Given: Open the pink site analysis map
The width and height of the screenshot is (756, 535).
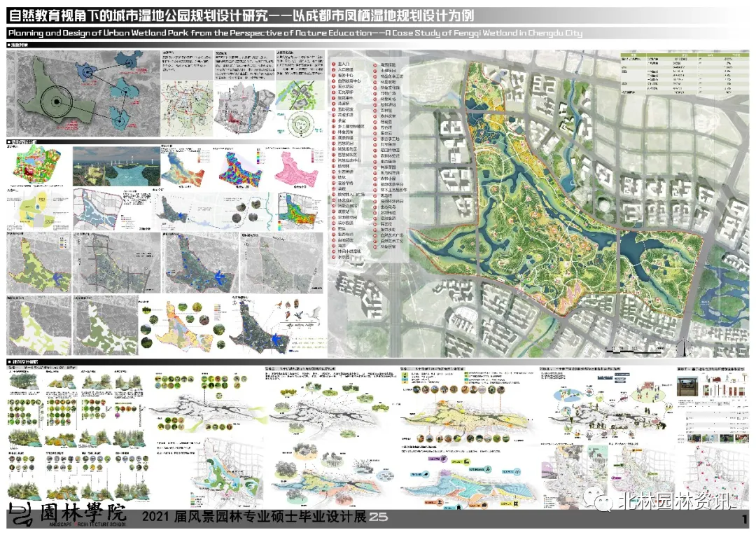Looking at the screenshot, I should point(297,168).
